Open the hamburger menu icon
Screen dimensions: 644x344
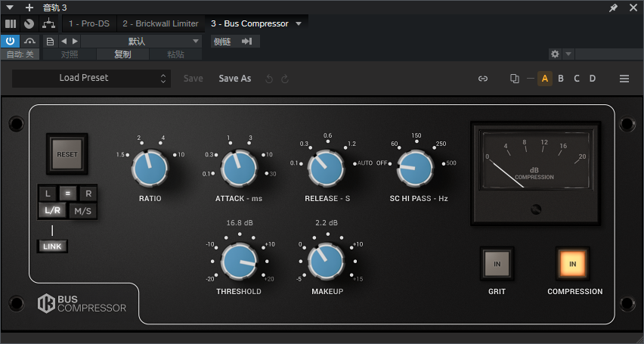coord(624,79)
